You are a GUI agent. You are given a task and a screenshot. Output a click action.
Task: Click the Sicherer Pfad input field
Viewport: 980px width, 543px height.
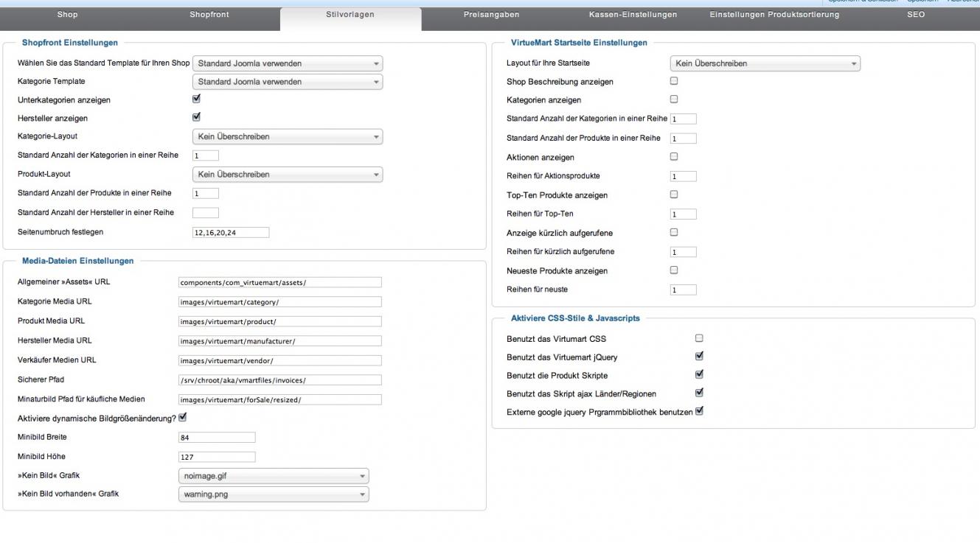click(x=280, y=380)
